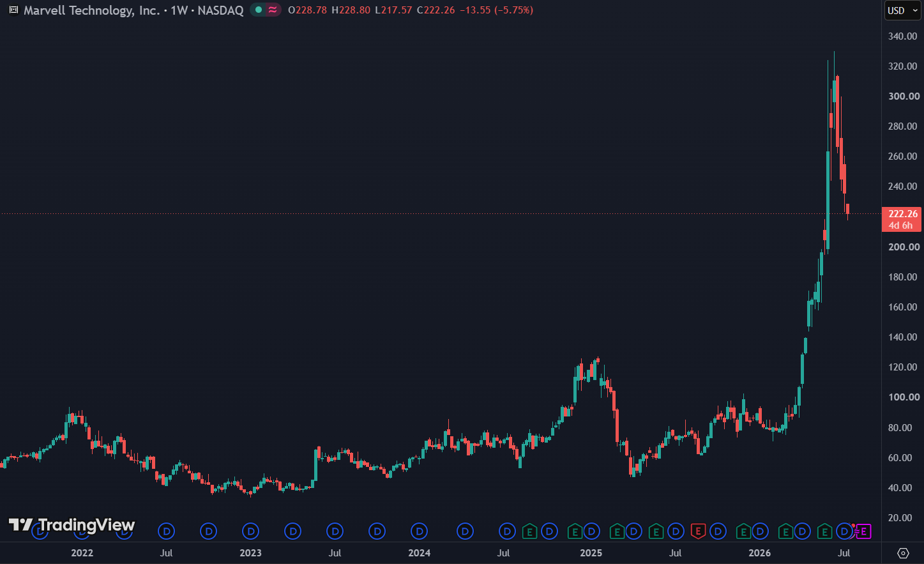Click green earnings marker just before Jul 2026 dividend

click(x=825, y=531)
